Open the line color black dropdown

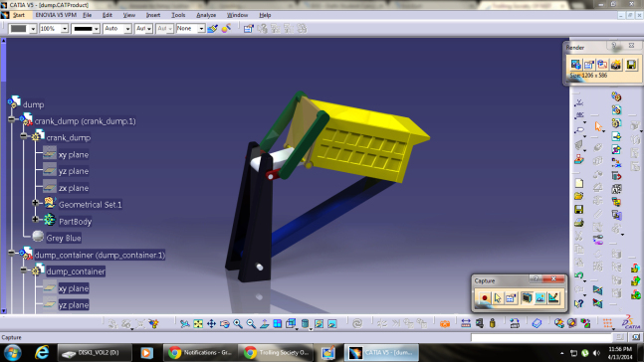(97, 29)
